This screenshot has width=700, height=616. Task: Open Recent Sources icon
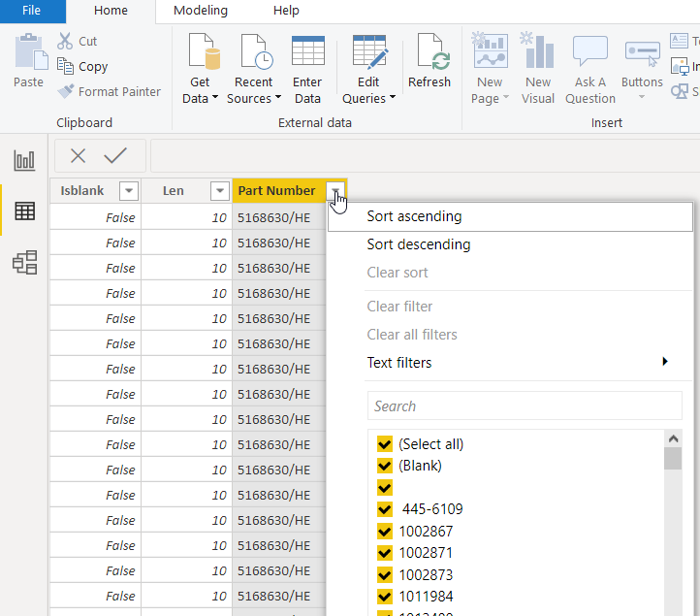click(x=257, y=51)
